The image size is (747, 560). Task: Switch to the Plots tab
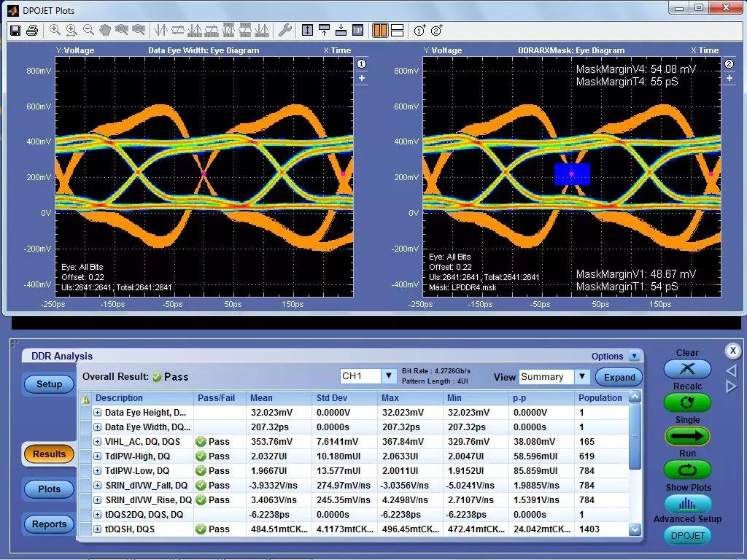coord(49,489)
